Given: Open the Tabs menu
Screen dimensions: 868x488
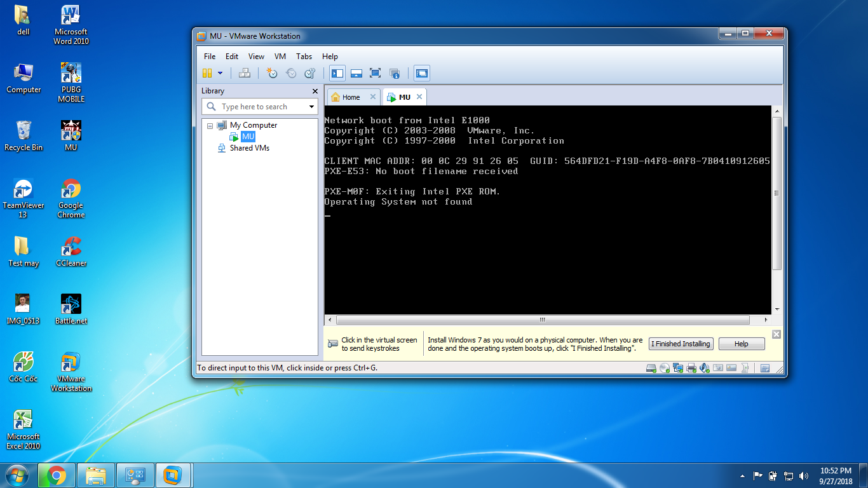Looking at the screenshot, I should click(304, 57).
